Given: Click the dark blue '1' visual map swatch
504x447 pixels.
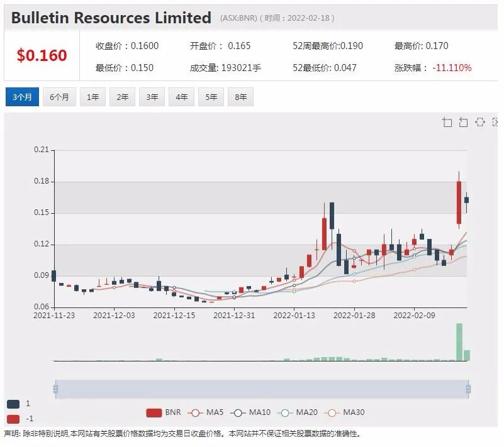Looking at the screenshot, I should pyautogui.click(x=13, y=404).
